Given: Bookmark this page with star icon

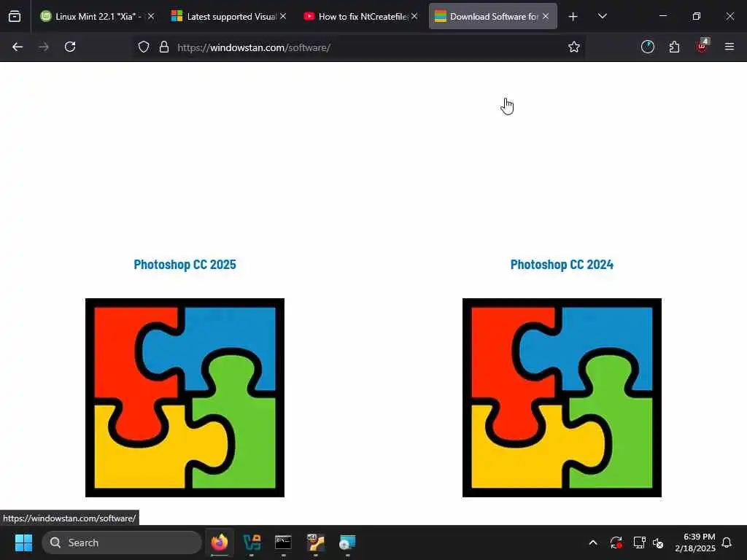Looking at the screenshot, I should [574, 47].
